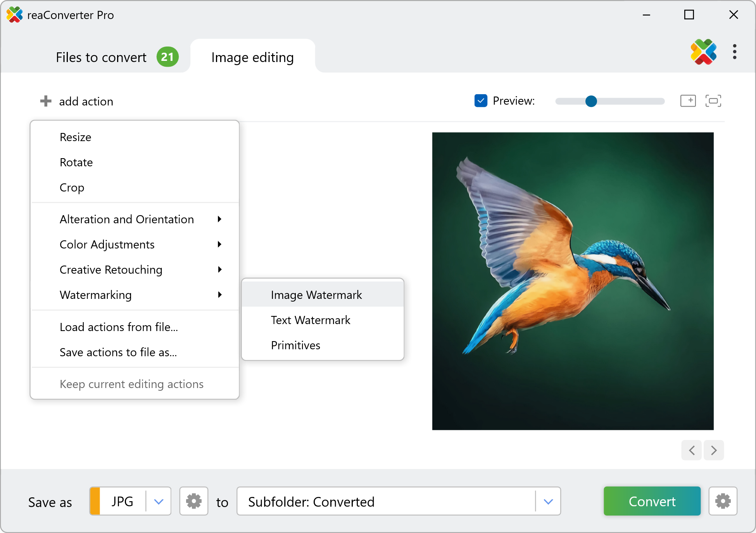Image resolution: width=756 pixels, height=533 pixels.
Task: Click the preview zoom slider handle
Action: pyautogui.click(x=591, y=101)
